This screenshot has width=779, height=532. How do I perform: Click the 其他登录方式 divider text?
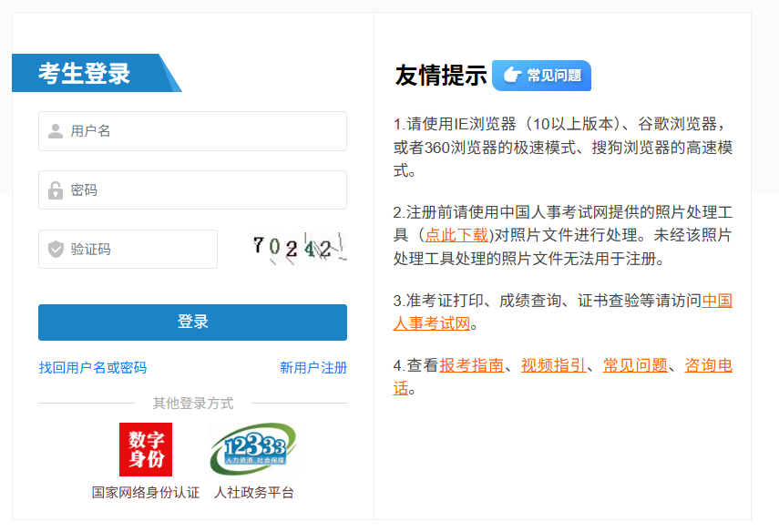193,404
